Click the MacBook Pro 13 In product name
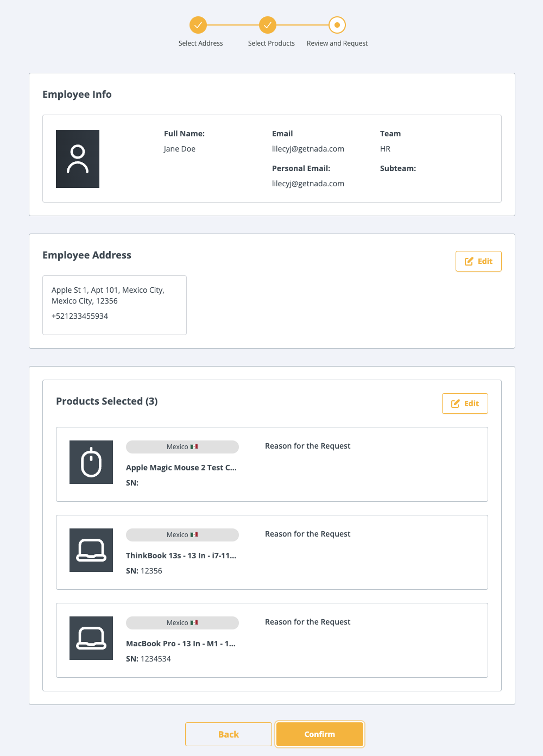Image resolution: width=543 pixels, height=756 pixels. [180, 644]
